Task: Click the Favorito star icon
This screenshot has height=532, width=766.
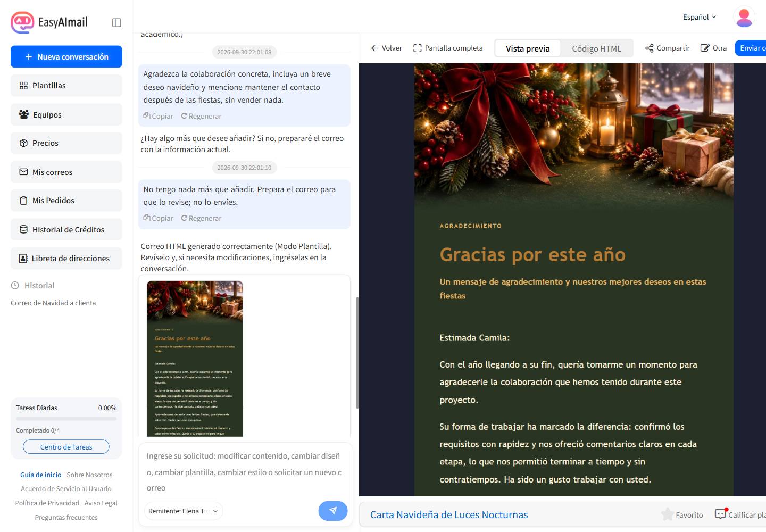Action: [x=667, y=514]
